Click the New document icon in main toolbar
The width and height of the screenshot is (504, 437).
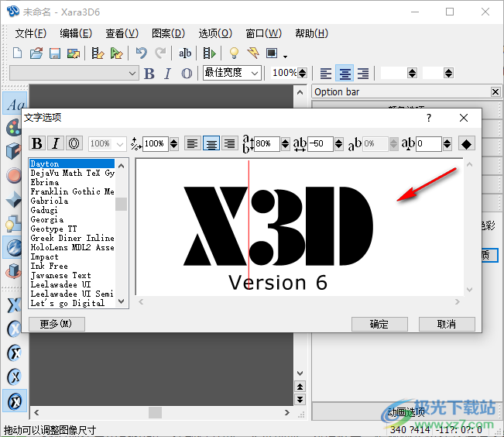[x=17, y=53]
